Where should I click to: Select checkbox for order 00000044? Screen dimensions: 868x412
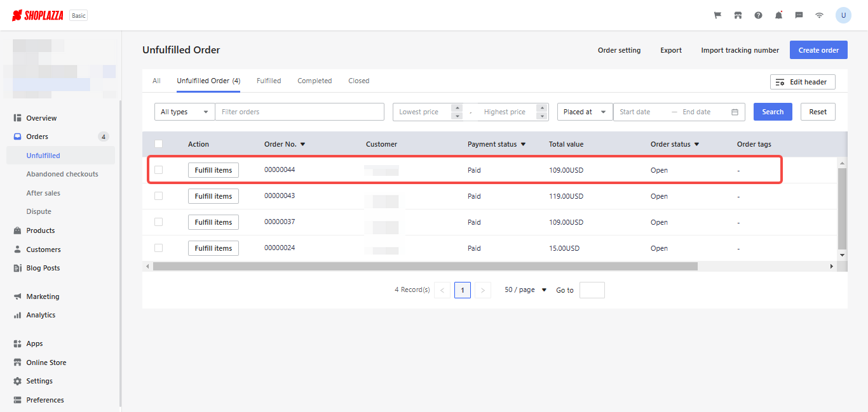(x=159, y=170)
